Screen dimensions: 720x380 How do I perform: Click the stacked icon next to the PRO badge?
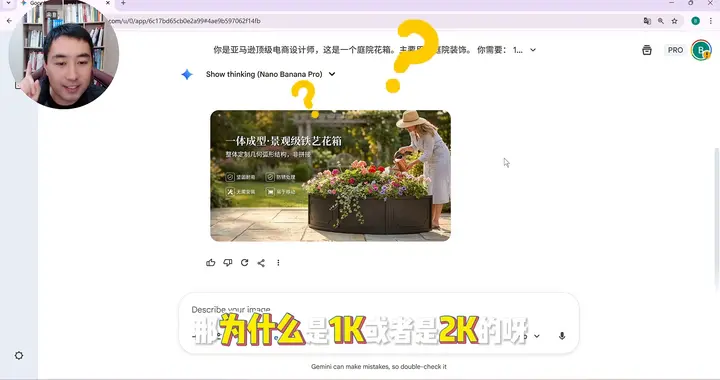click(x=647, y=50)
